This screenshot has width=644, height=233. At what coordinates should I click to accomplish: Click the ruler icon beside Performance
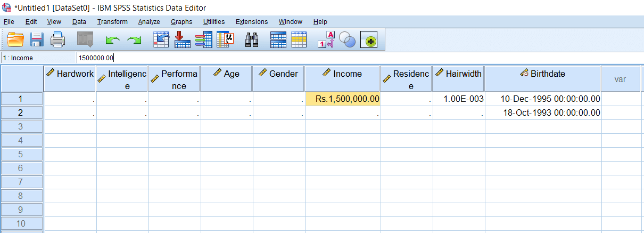[155, 79]
